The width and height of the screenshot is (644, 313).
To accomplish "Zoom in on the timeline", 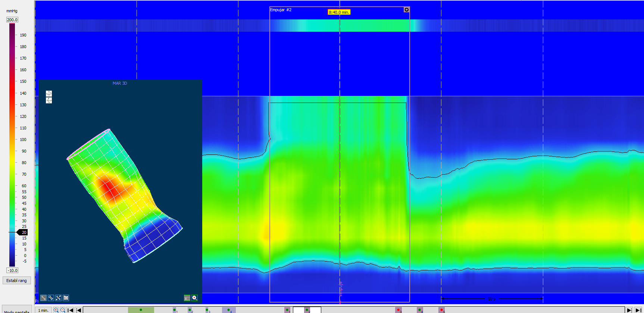I will 56,310.
